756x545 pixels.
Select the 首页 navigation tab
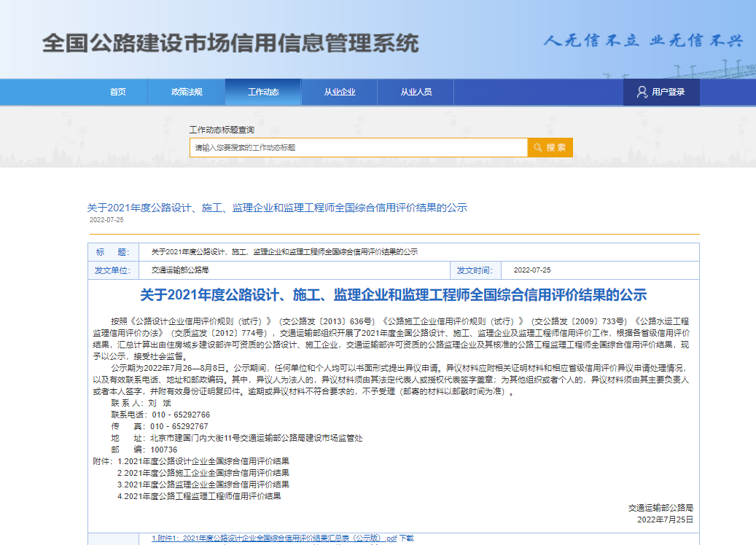point(118,92)
